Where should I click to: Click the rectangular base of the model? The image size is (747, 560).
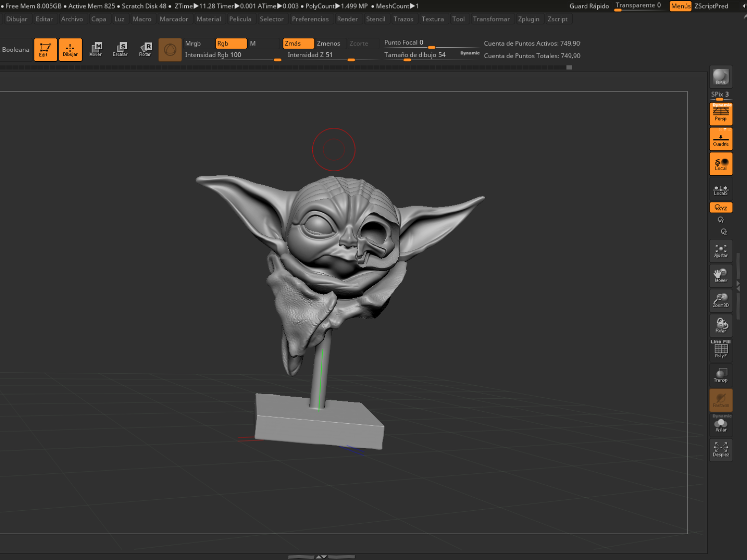319,421
